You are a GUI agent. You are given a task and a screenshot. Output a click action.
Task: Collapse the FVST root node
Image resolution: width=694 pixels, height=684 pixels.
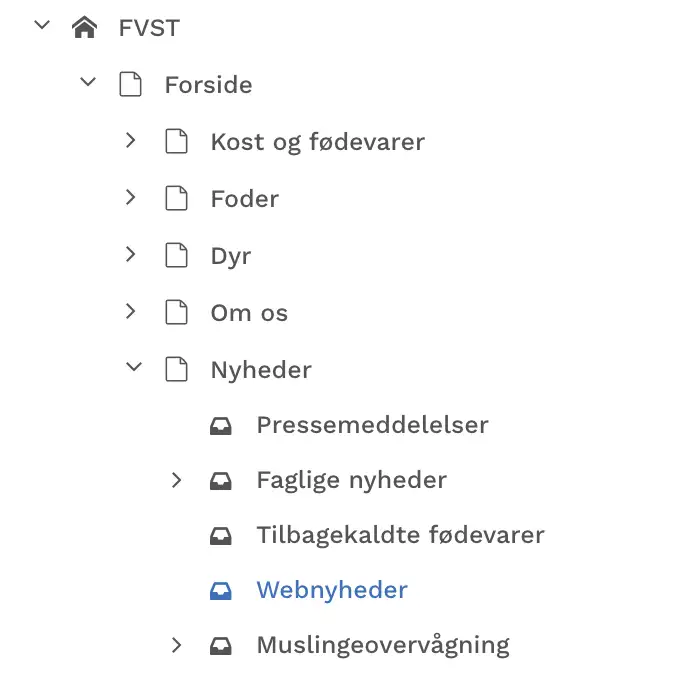(42, 27)
